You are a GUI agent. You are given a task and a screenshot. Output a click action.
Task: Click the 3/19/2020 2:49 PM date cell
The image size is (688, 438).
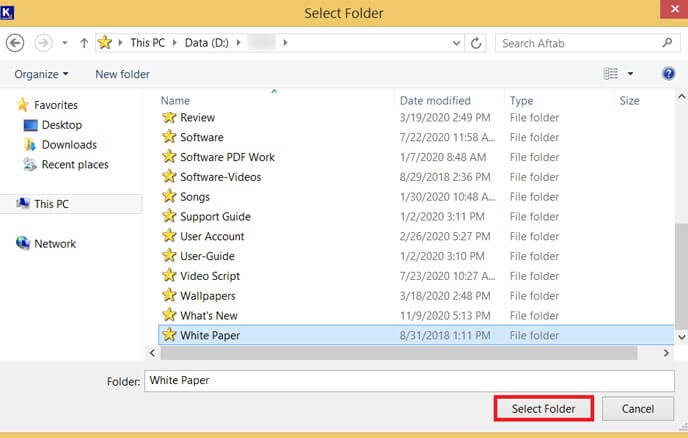tap(445, 118)
